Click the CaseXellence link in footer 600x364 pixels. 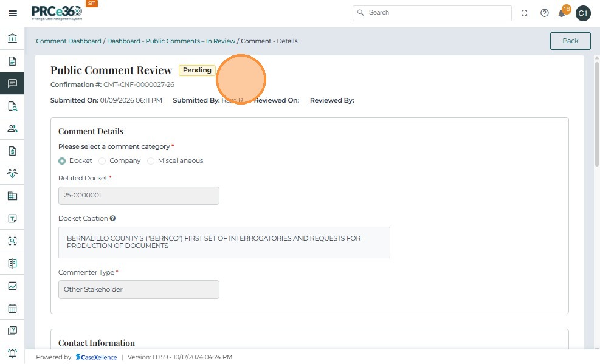[97, 357]
